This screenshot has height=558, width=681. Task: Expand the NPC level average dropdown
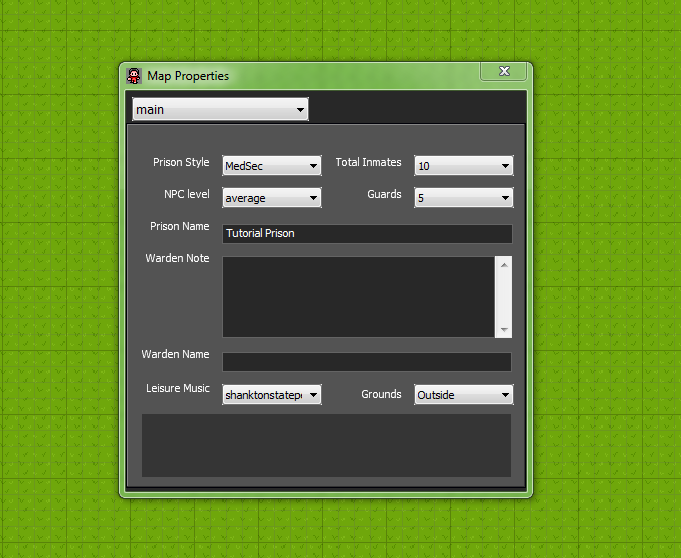click(x=271, y=198)
